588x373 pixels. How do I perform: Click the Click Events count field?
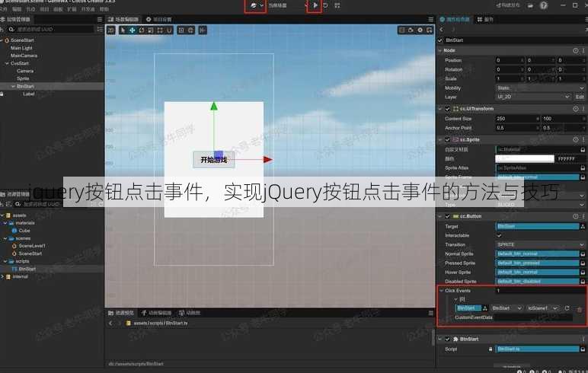tap(540, 291)
